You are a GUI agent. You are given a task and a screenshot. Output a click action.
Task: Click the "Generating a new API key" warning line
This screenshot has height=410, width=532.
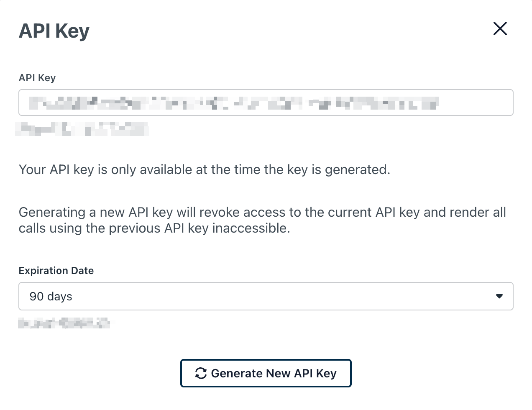(x=262, y=213)
